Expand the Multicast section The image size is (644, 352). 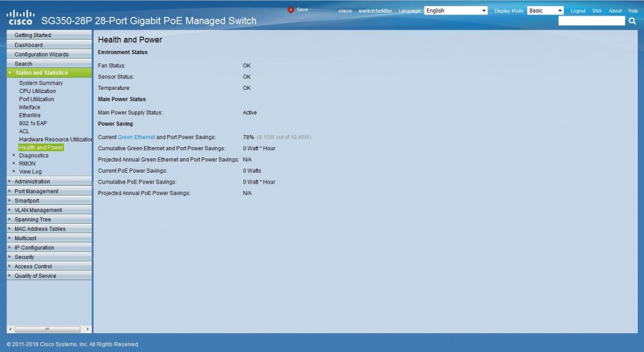click(49, 238)
